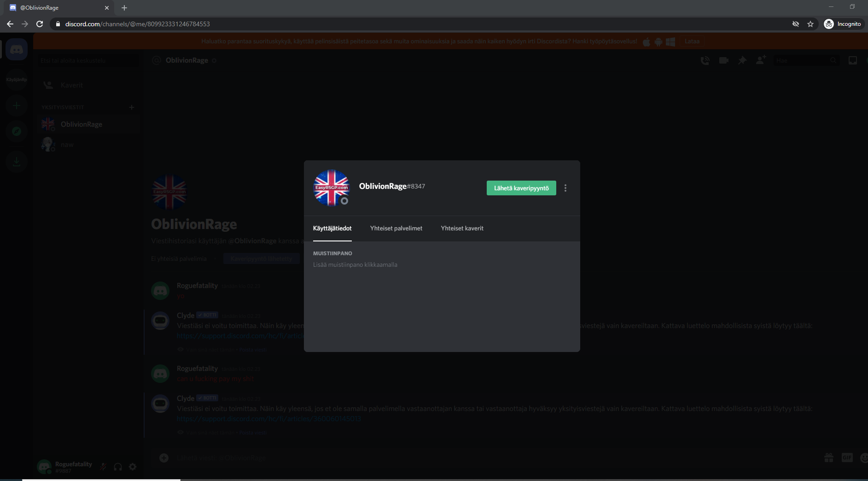Image resolution: width=868 pixels, height=481 pixels.
Task: Click Poista viesti under the last Clyde message
Action: tap(253, 433)
